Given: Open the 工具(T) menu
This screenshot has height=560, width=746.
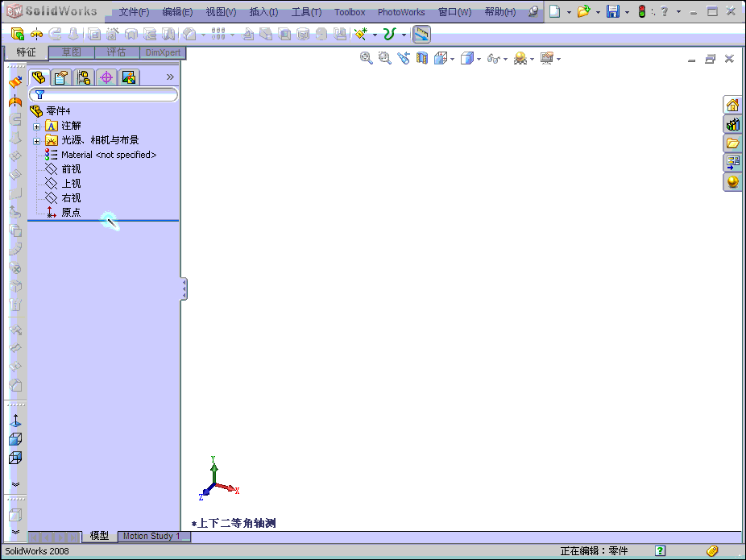Looking at the screenshot, I should click(x=306, y=12).
